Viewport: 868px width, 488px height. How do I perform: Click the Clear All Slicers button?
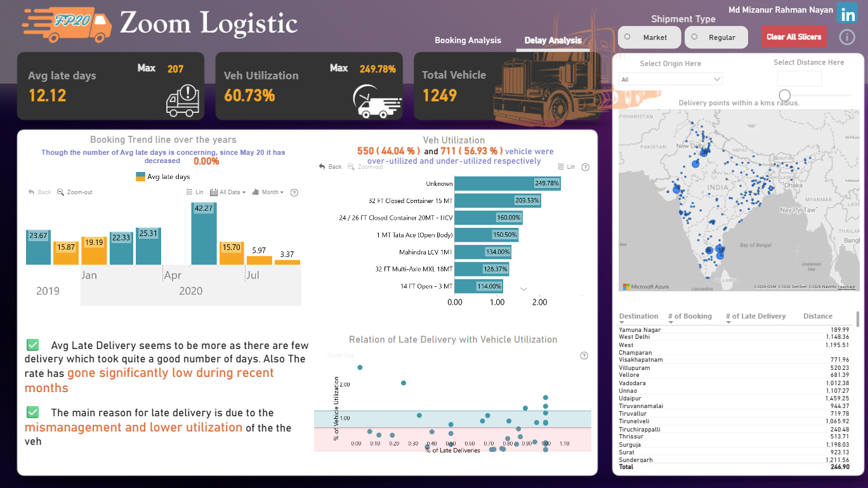[794, 37]
